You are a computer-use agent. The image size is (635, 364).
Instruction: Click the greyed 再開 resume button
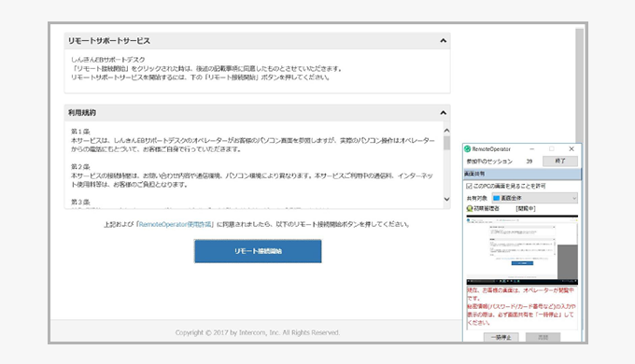(543, 337)
